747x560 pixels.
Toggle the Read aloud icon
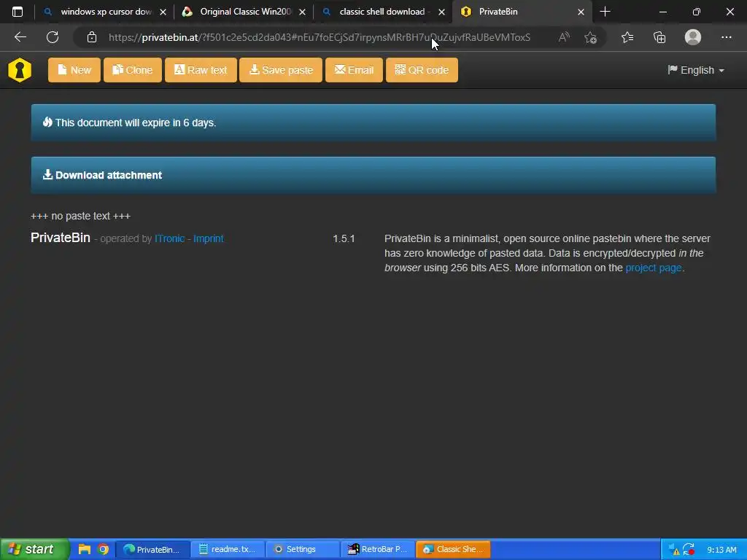tap(564, 37)
